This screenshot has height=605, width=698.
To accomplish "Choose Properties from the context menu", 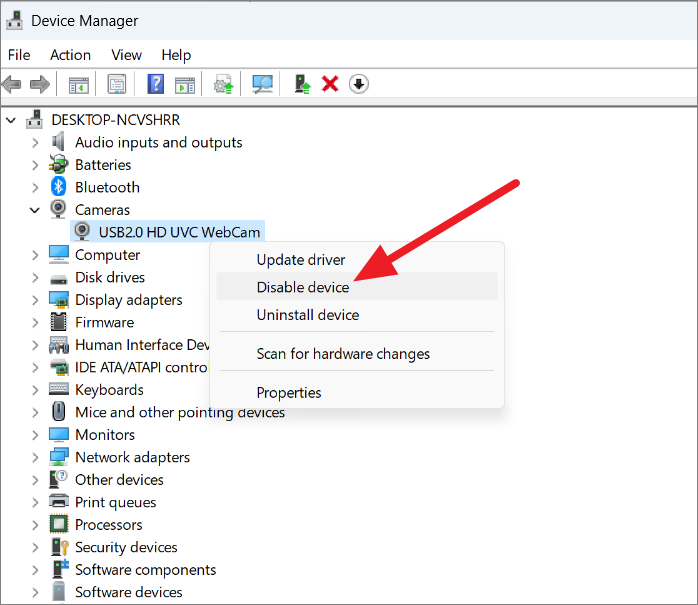I will 357,392.
